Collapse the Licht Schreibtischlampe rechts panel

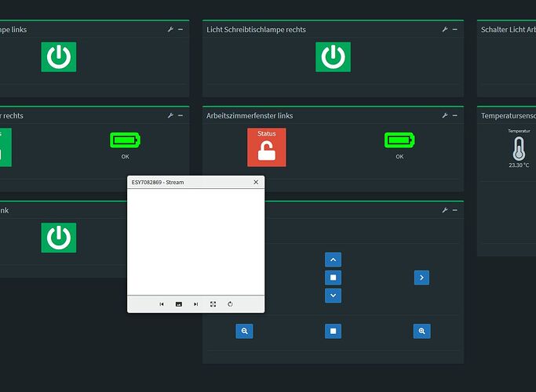pyautogui.click(x=455, y=30)
